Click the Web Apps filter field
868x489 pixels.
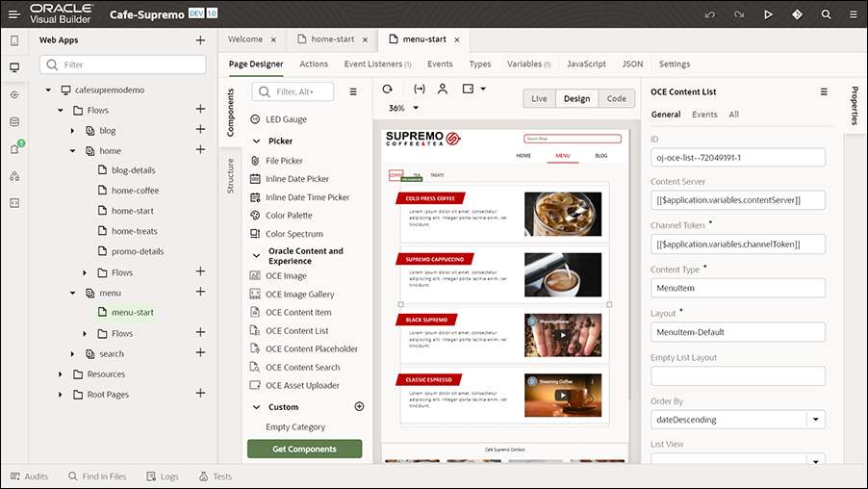tap(123, 64)
